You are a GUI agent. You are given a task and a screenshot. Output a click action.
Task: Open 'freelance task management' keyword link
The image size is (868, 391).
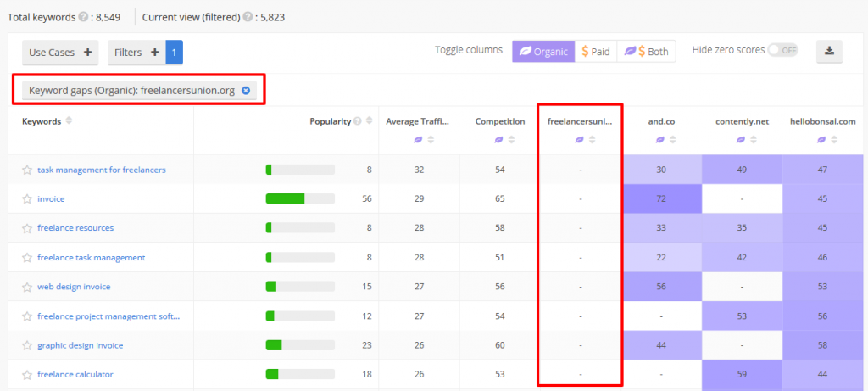92,258
